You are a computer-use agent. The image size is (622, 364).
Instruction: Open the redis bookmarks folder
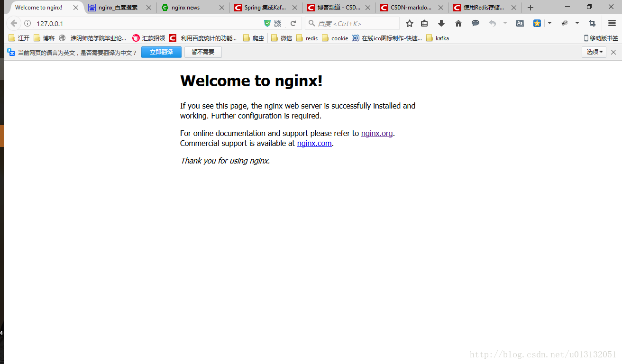[x=307, y=38]
